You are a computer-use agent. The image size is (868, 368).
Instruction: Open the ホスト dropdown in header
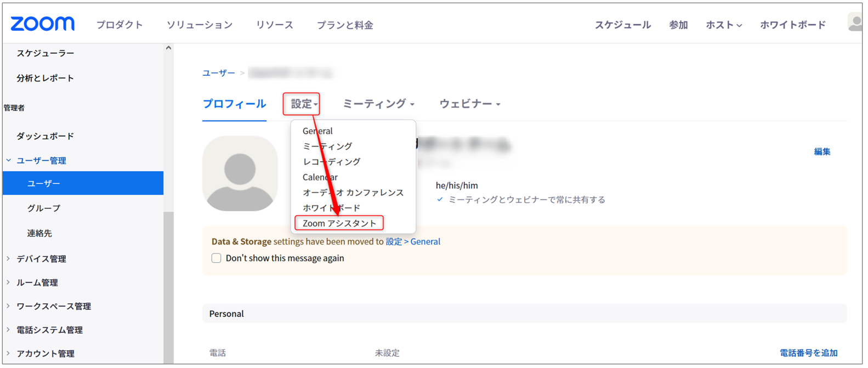[724, 25]
